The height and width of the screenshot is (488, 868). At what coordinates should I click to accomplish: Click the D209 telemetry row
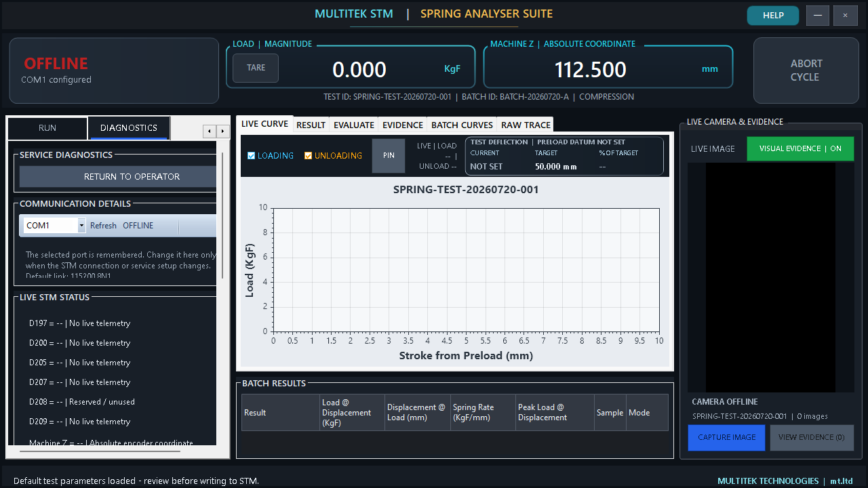79,422
